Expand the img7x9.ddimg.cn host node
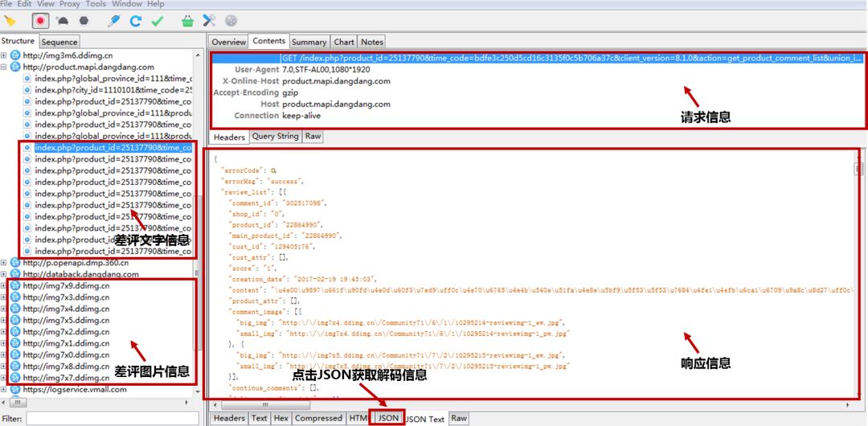Image resolution: width=868 pixels, height=426 pixels. tap(4, 286)
